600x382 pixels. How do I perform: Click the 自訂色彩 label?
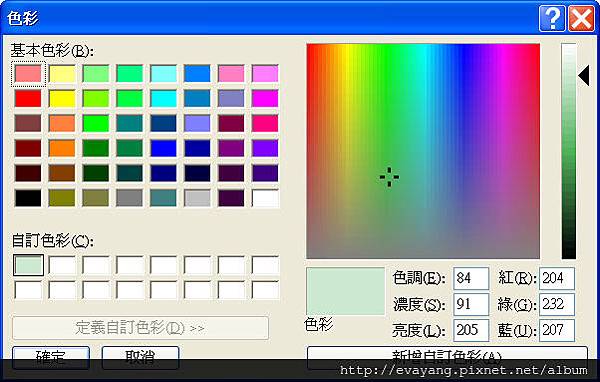52,241
